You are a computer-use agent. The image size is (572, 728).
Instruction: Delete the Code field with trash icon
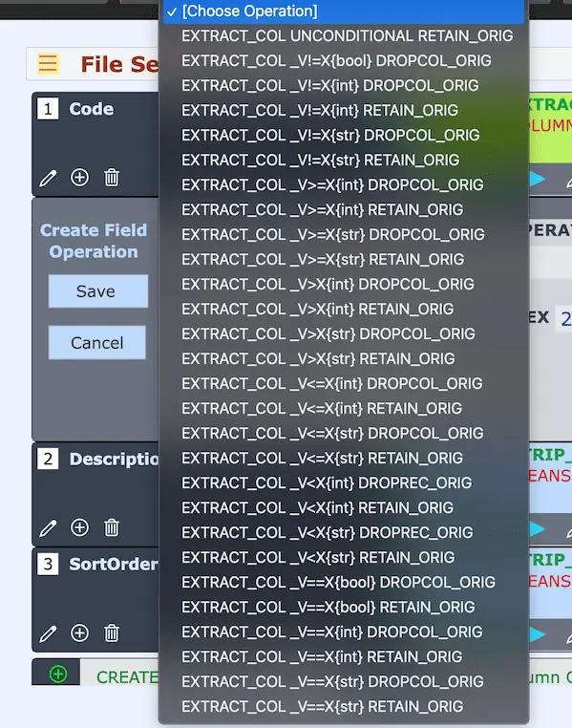point(112,178)
